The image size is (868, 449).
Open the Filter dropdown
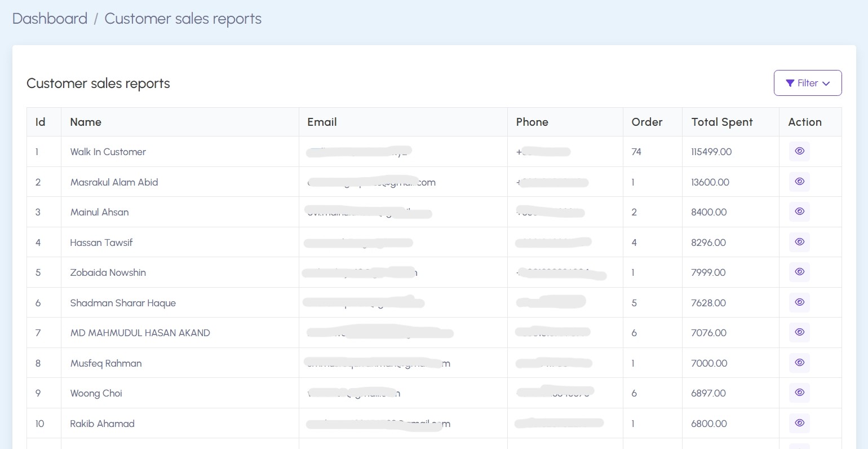tap(808, 83)
